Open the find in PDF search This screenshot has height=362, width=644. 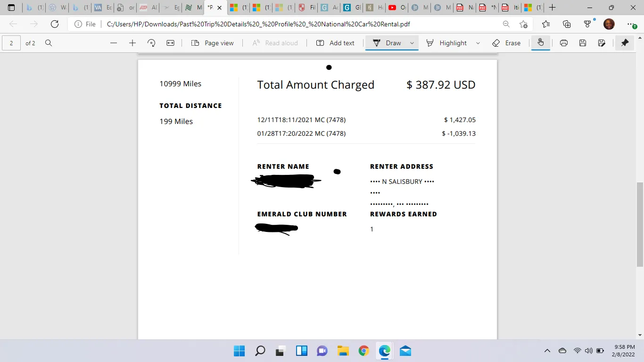[x=48, y=43]
